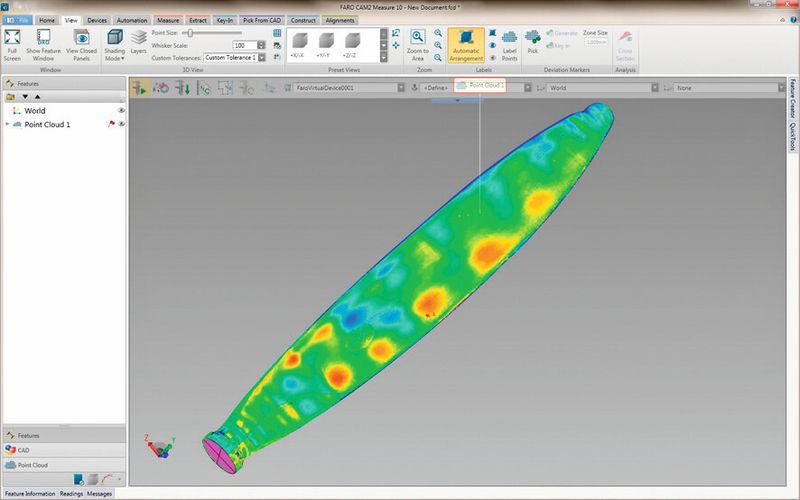800x500 pixels.
Task: Select the World tree item
Action: [35, 110]
